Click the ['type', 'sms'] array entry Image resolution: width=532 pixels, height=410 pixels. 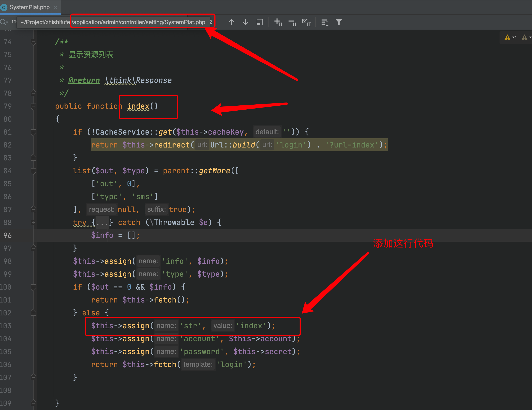[x=125, y=196]
